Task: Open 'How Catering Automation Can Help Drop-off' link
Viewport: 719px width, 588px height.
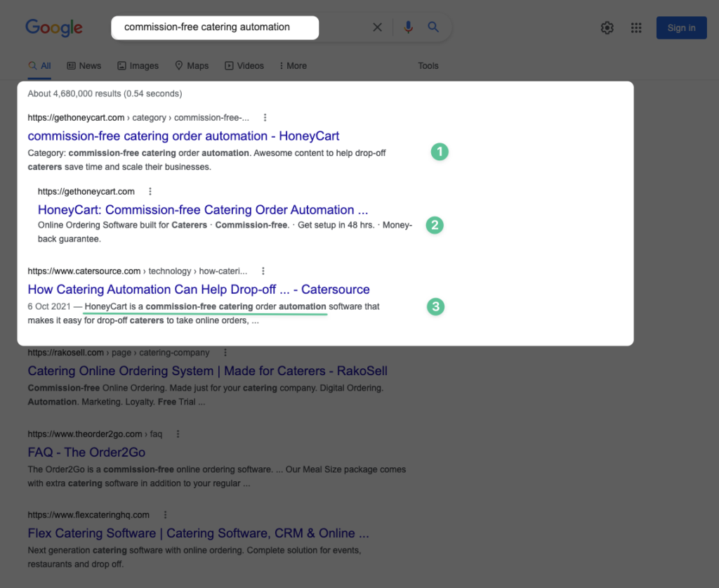Action: click(199, 289)
